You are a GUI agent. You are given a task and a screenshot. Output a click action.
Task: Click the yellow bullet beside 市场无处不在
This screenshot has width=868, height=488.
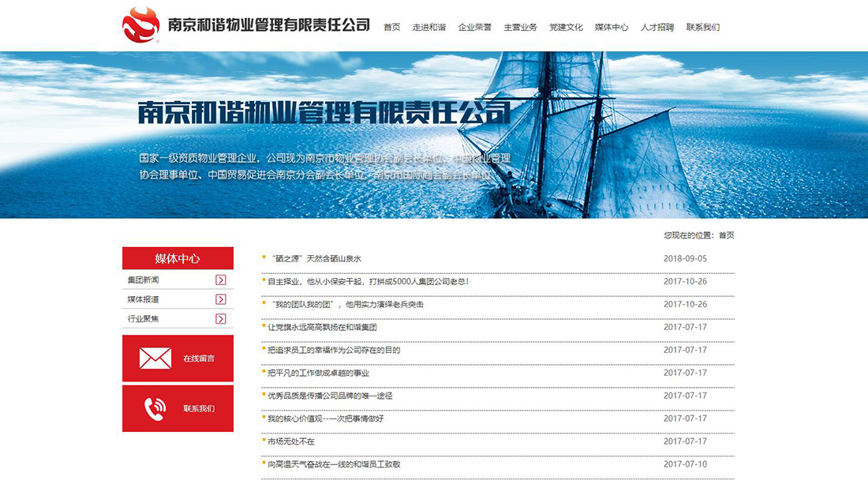coord(265,441)
